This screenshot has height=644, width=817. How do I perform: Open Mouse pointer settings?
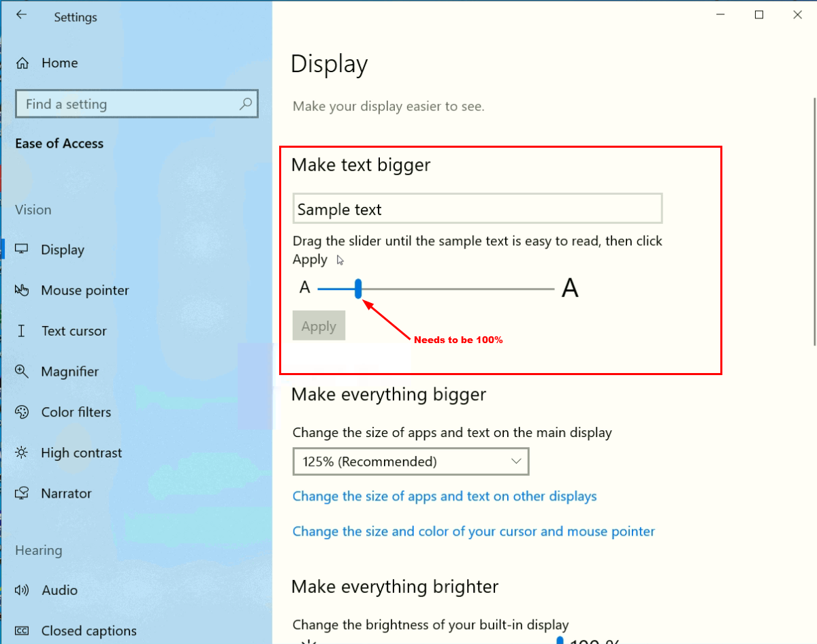84,291
